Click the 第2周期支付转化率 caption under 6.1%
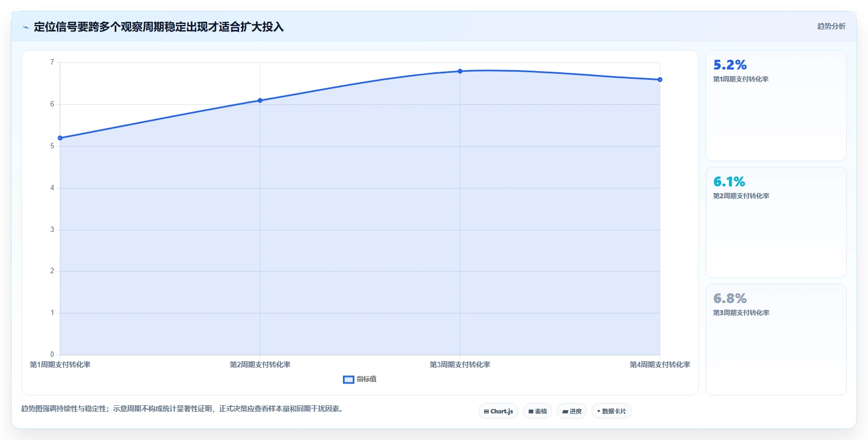Viewport: 868px width, 440px height. pos(741,196)
